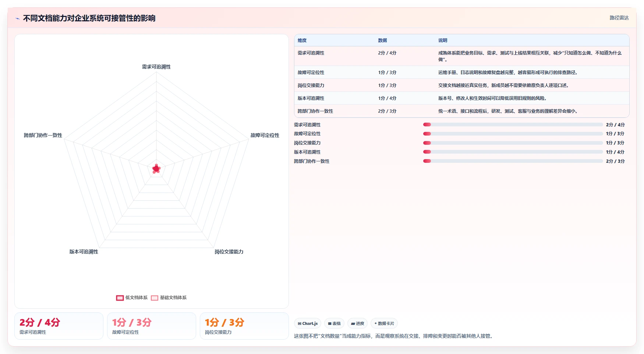This screenshot has height=354, width=644.
Task: Click the 需求可追溯性 progress bar
Action: (x=513, y=125)
